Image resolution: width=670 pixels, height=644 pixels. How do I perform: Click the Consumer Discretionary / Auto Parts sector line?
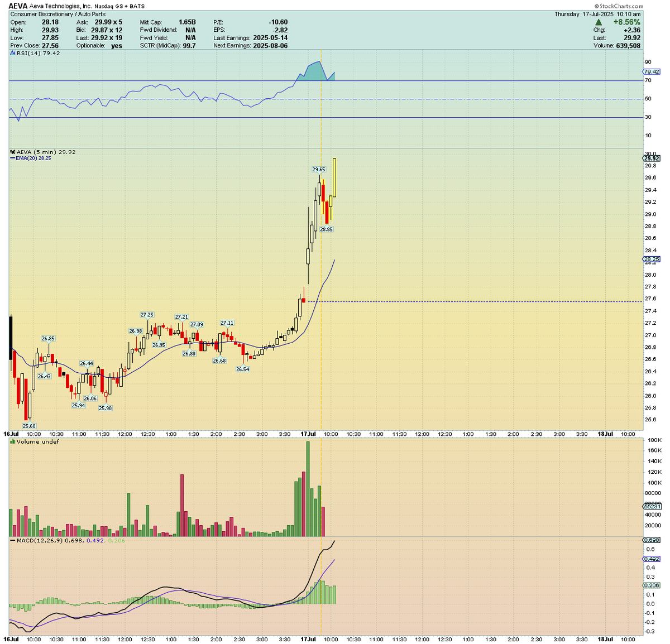[x=58, y=14]
